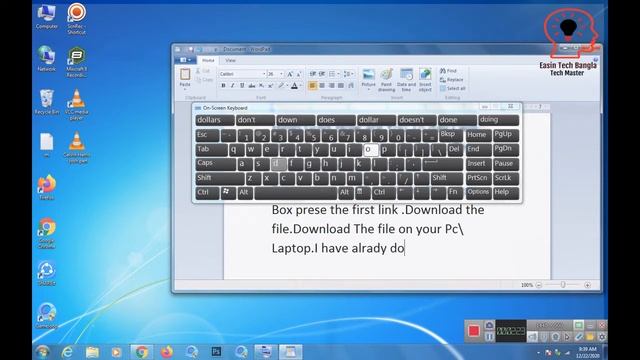Image resolution: width=640 pixels, height=360 pixels.
Task: Open the recorder's yellow folder icon
Action: point(590,337)
